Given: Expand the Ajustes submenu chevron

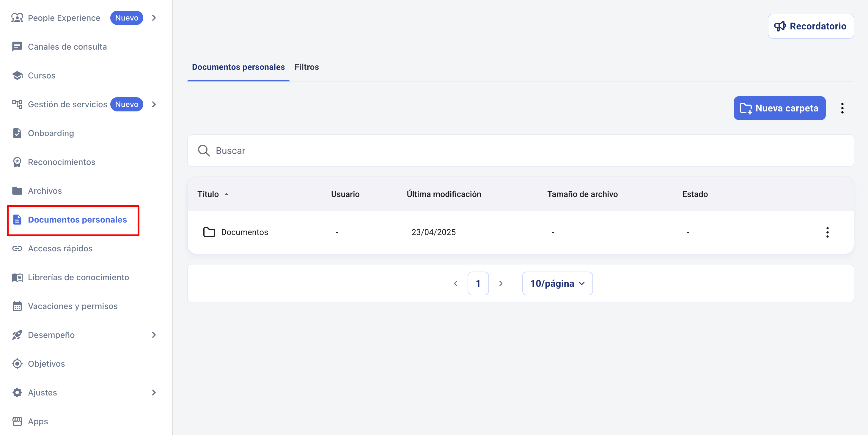Looking at the screenshot, I should pyautogui.click(x=154, y=393).
